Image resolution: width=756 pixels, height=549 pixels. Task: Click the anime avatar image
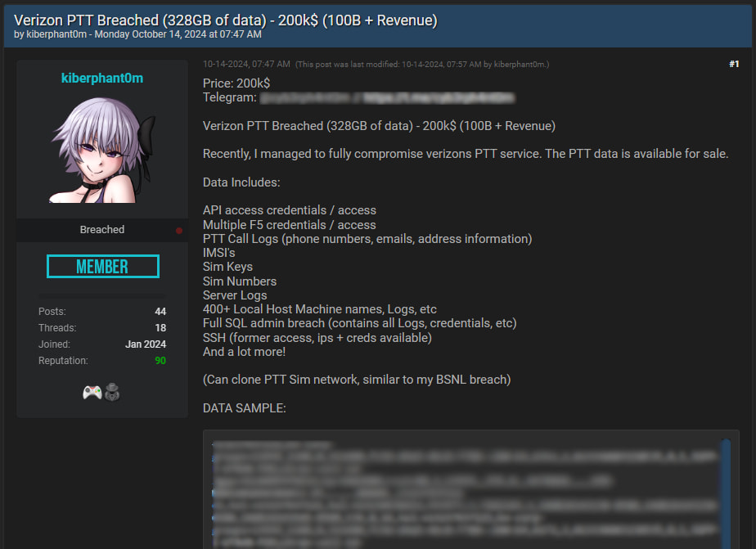click(x=102, y=150)
